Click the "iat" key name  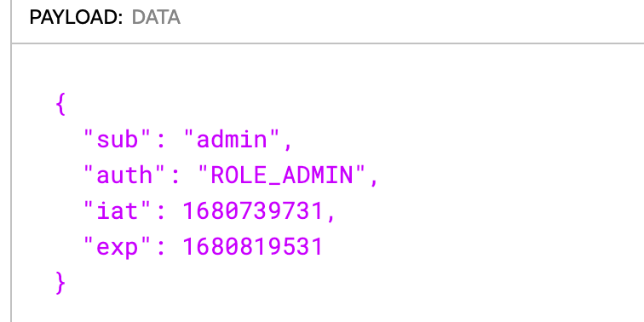[x=117, y=210]
